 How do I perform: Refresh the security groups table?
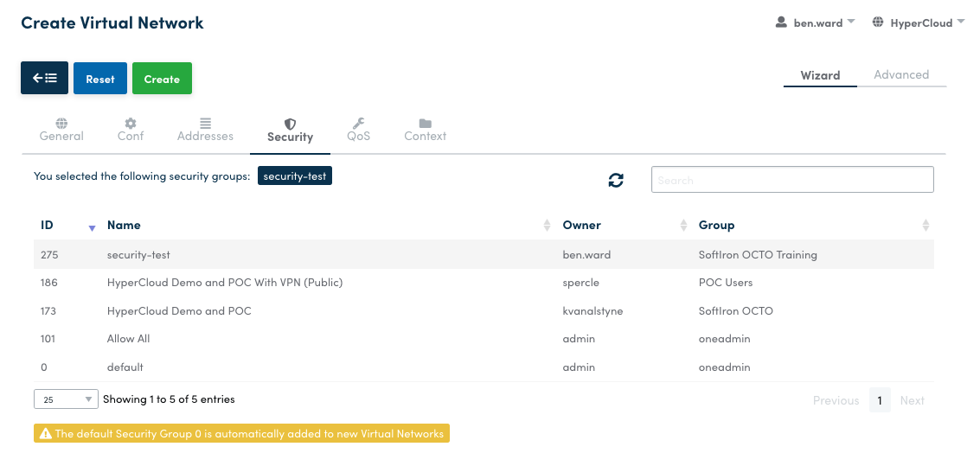616,180
